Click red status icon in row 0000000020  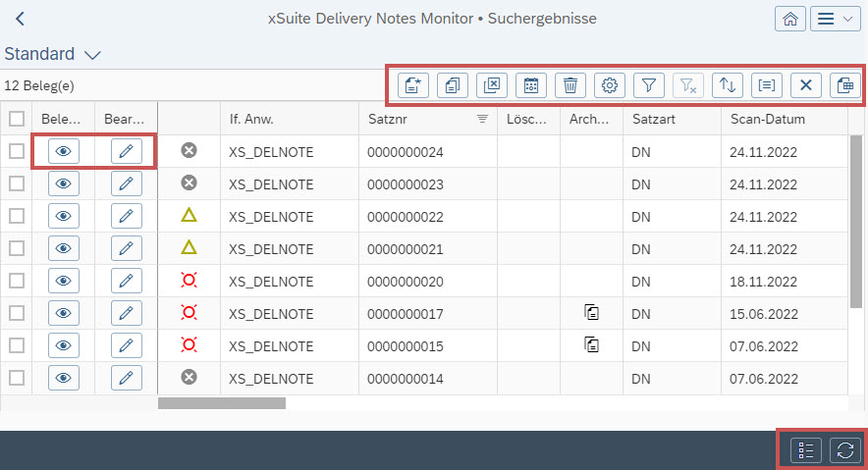189,280
